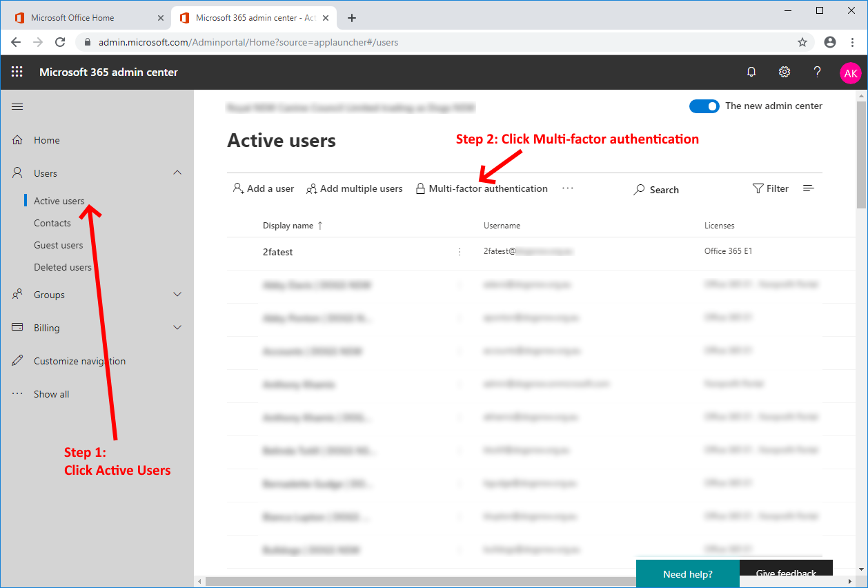Viewport: 868px width, 588px height.
Task: Click the Active users page heading
Action: click(x=282, y=141)
